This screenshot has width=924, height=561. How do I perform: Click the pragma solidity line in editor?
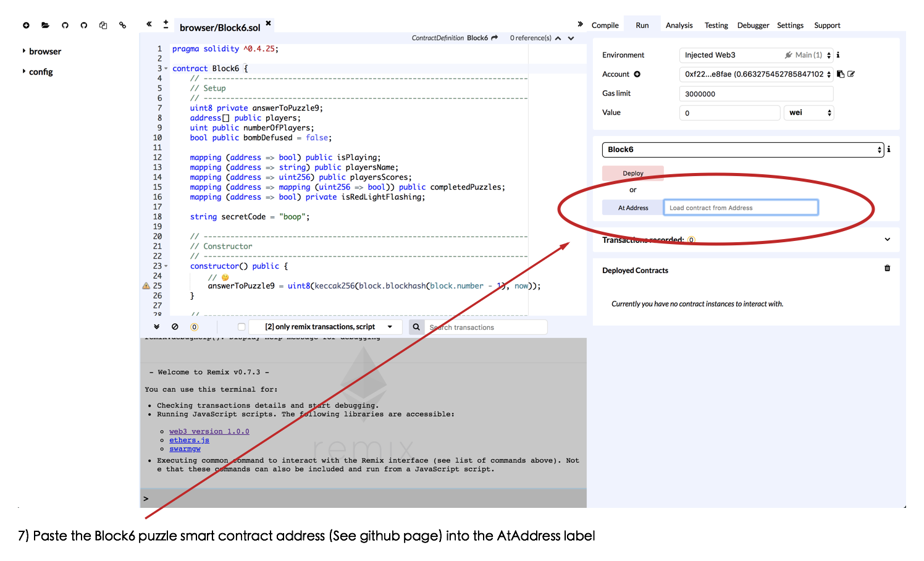pyautogui.click(x=225, y=49)
